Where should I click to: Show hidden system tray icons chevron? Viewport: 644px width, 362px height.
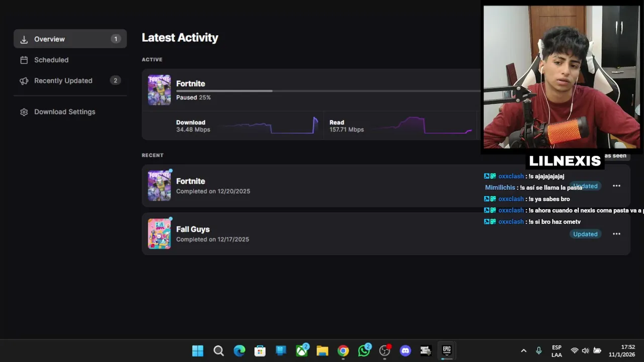[x=523, y=350]
